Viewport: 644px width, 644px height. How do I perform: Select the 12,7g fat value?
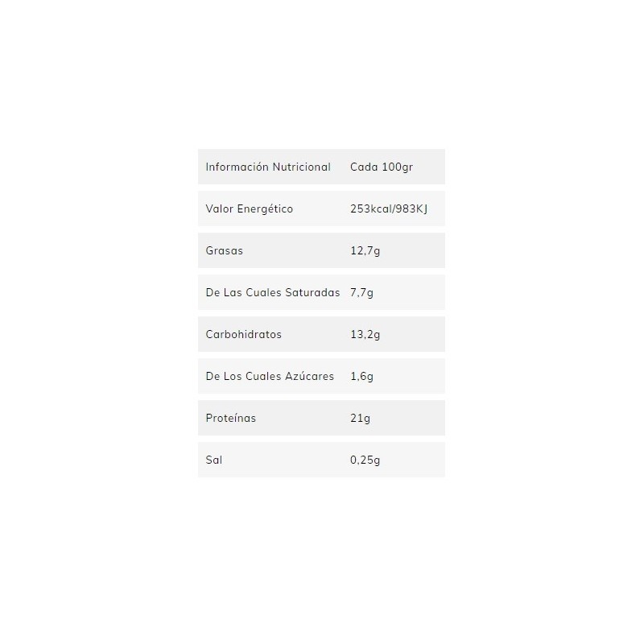pyautogui.click(x=365, y=250)
